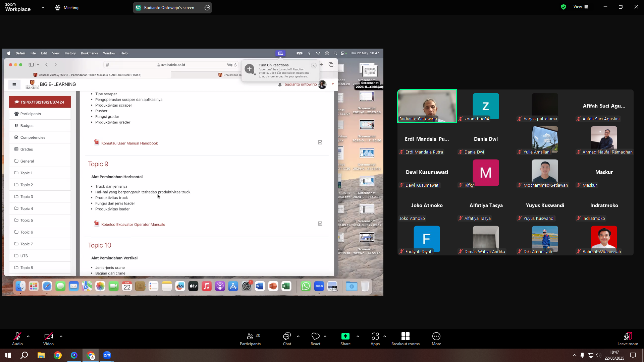The height and width of the screenshot is (362, 644).
Task: Open PowerPoint in the macOS Dock
Action: [273, 286]
